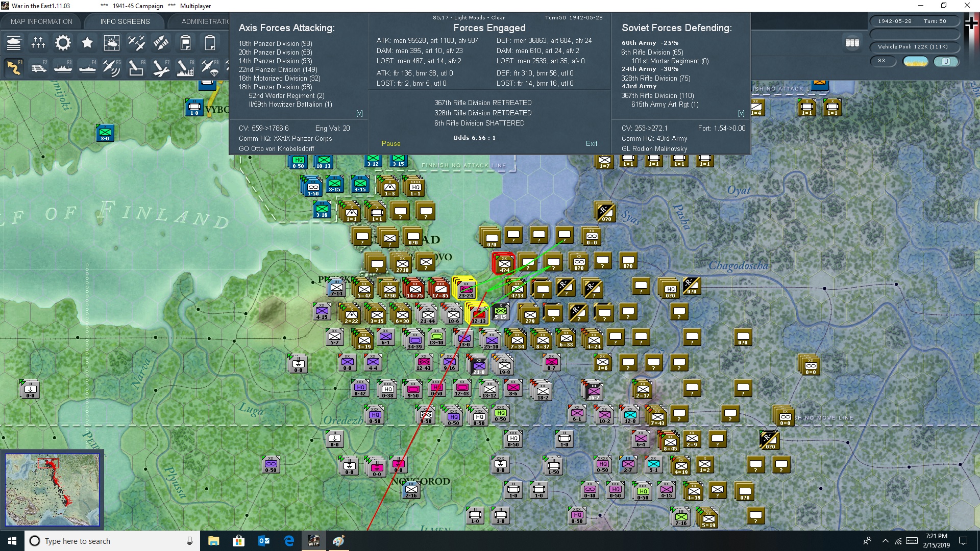Open Outlook from the taskbar
Image resolution: width=980 pixels, height=551 pixels.
pyautogui.click(x=264, y=541)
